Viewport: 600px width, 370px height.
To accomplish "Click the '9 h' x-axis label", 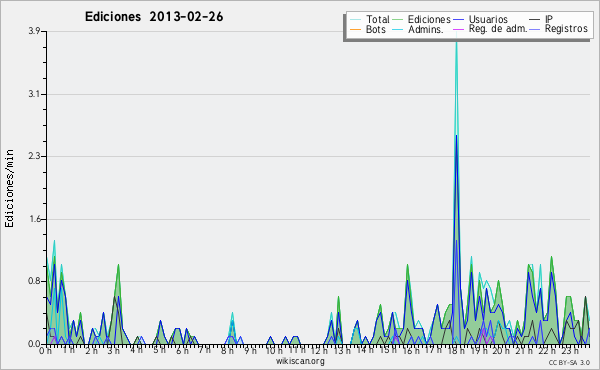I will (250, 351).
